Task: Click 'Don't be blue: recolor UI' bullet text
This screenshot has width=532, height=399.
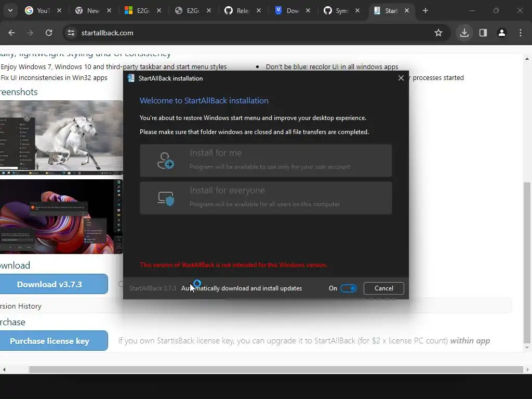Action: tap(332, 67)
